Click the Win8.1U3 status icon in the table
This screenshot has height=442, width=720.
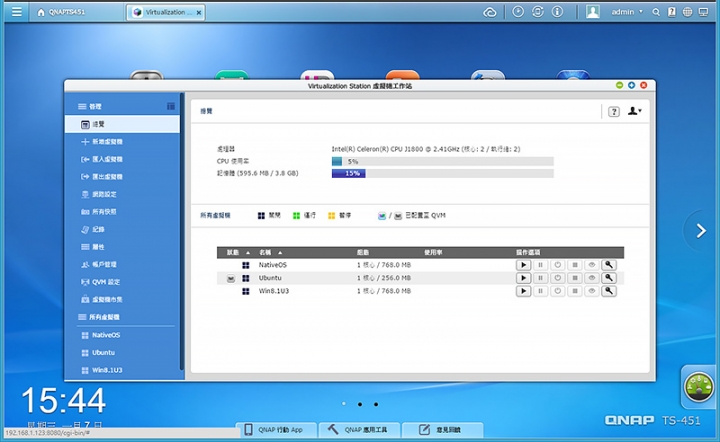[x=246, y=291]
